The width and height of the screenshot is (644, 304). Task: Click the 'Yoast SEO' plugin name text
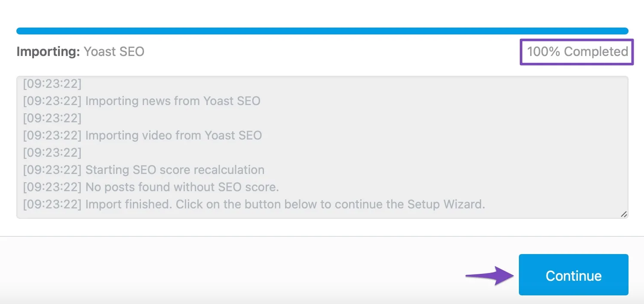click(x=114, y=52)
